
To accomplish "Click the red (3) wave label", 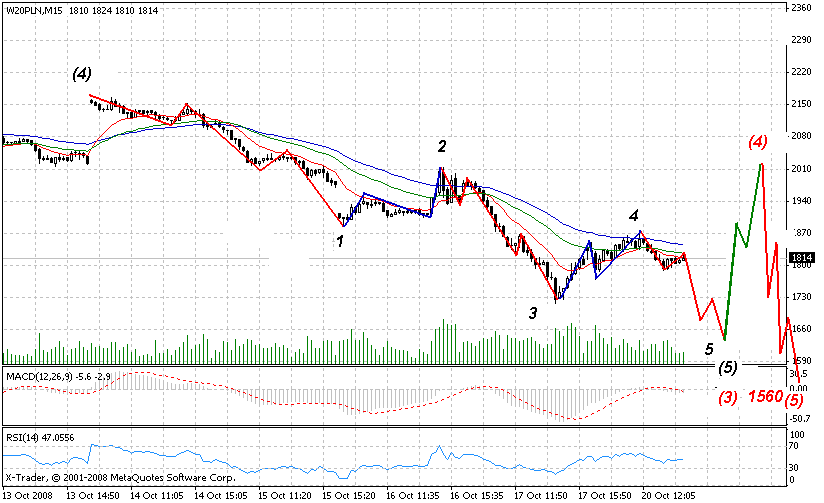I will (x=727, y=397).
